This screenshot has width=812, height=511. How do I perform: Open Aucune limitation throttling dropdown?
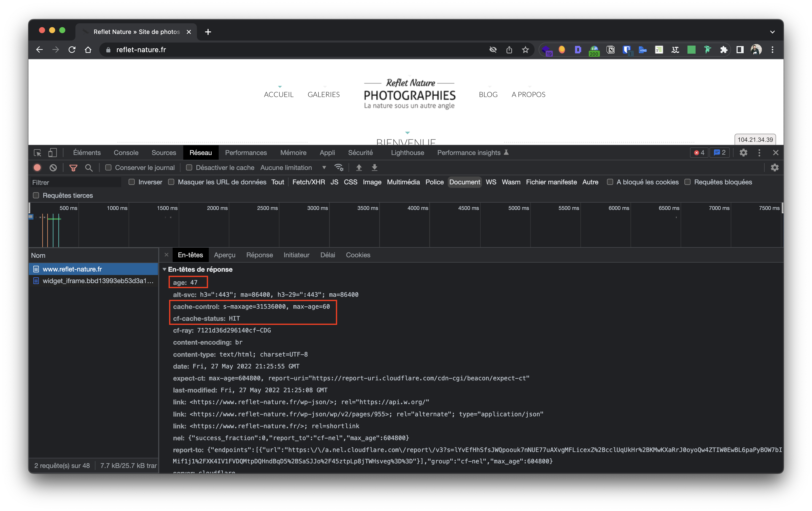click(x=293, y=168)
